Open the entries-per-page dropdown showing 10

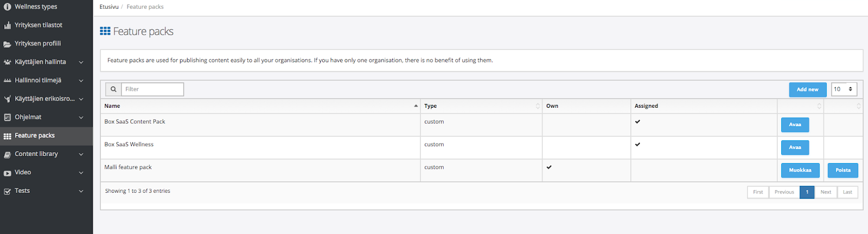844,89
